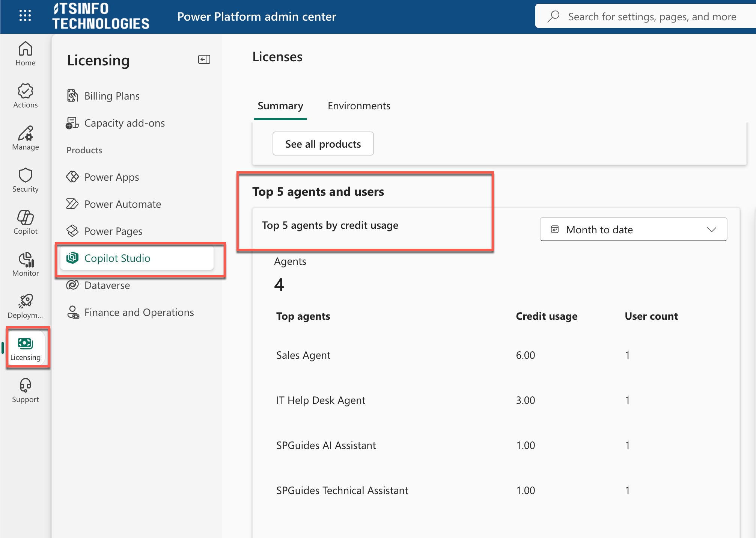Select the SPGuides Technical Assistant row
Viewport: 756px width, 538px height.
coord(496,490)
